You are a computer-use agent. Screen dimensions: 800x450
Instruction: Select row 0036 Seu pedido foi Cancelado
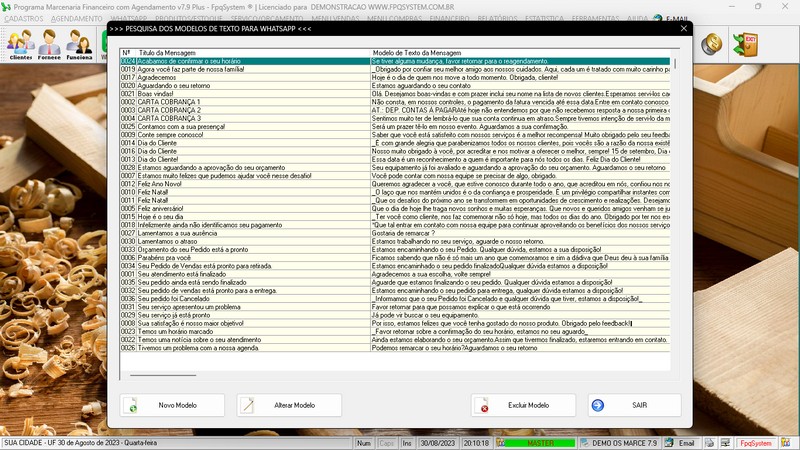395,298
